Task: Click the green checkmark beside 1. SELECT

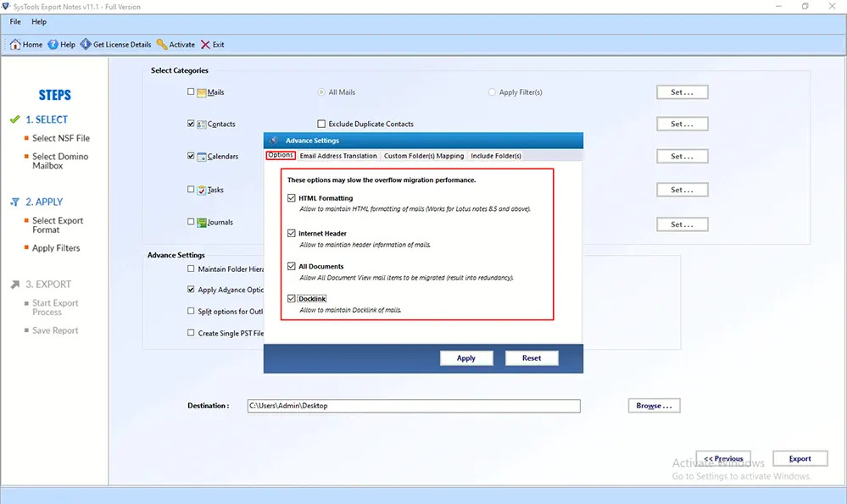Action: (15, 119)
